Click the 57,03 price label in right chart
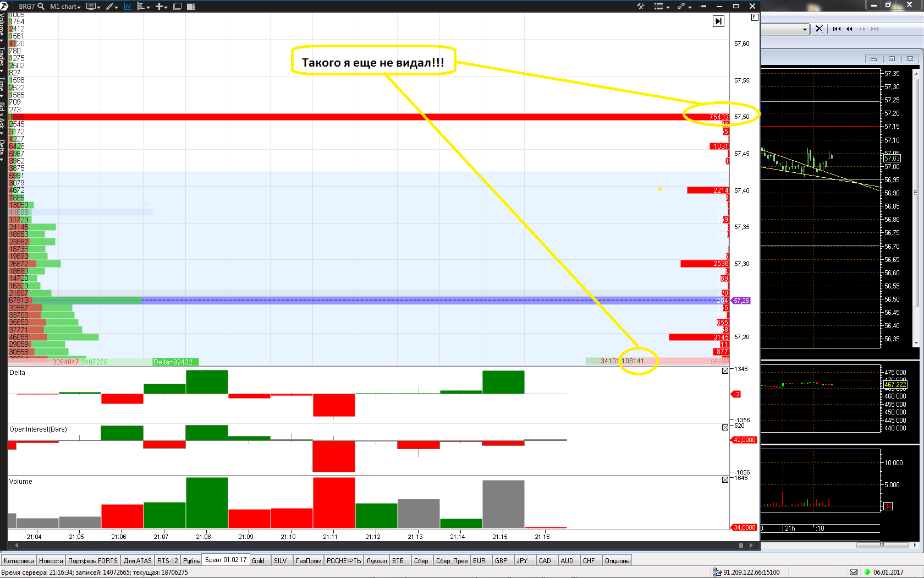Image resolution: width=924 pixels, height=578 pixels. pos(892,158)
